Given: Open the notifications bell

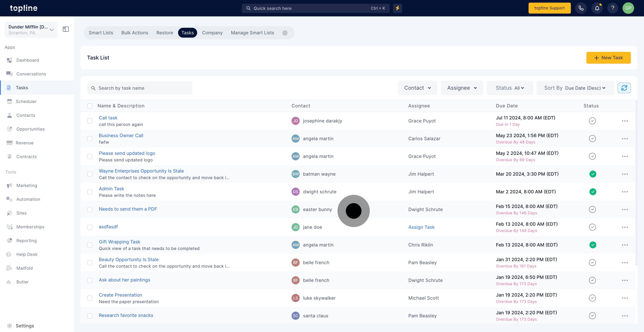Looking at the screenshot, I should click(x=597, y=8).
